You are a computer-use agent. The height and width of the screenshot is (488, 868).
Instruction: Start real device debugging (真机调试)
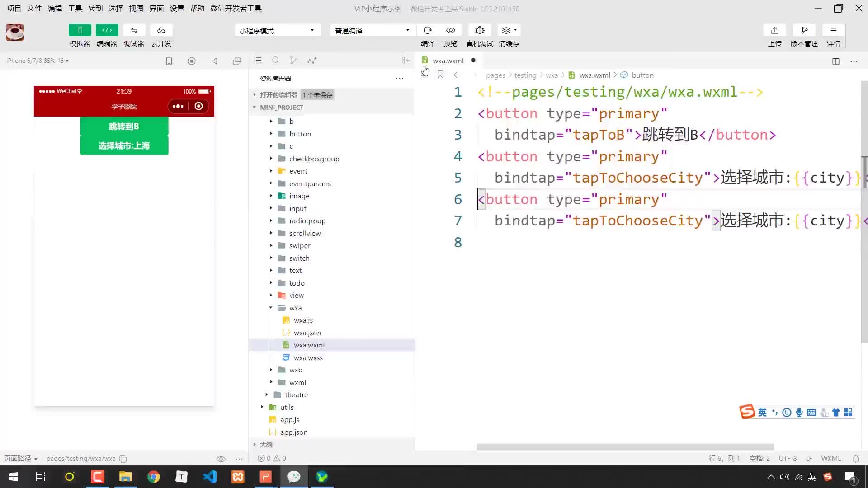click(x=480, y=30)
